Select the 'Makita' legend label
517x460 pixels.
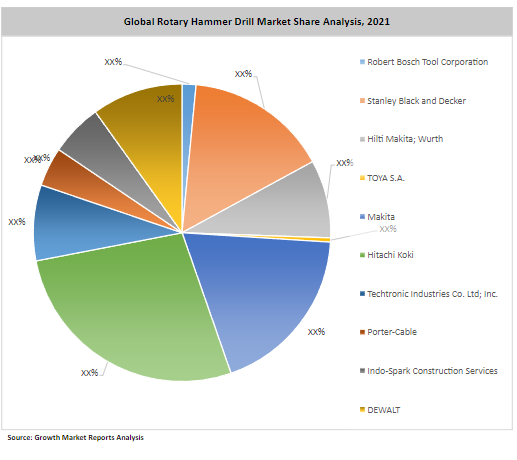coord(381,217)
